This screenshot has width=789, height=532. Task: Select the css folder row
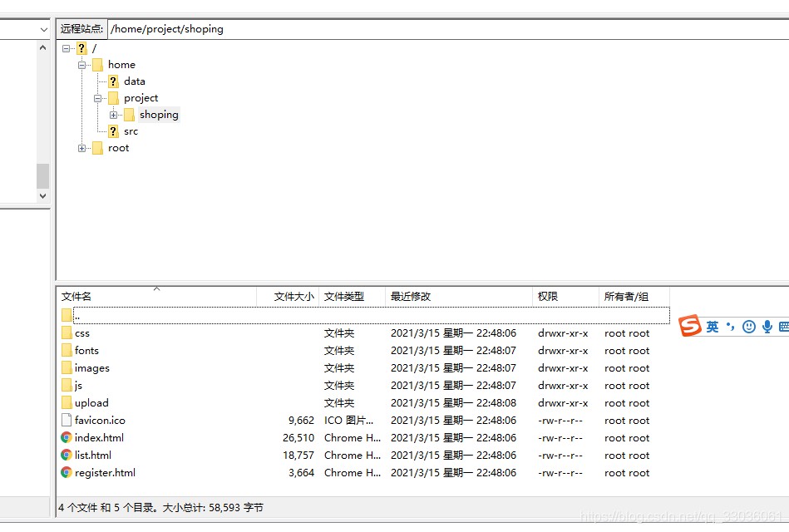[365, 333]
